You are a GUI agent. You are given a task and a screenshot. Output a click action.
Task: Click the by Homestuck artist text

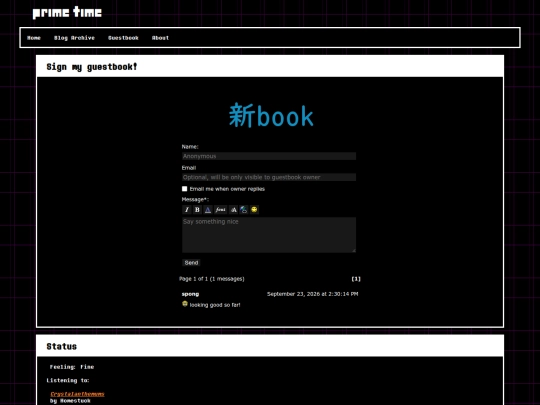tap(70, 401)
